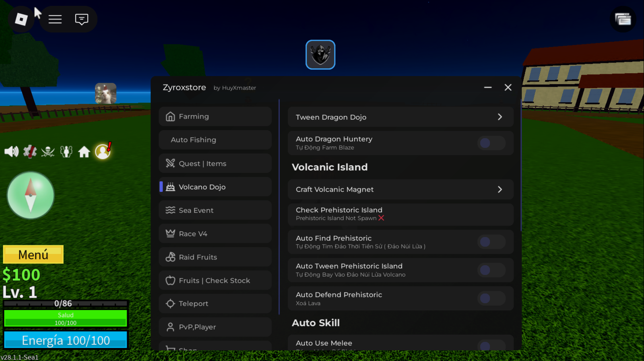This screenshot has width=644, height=361.
Task: Toggle Auto Find Prehistoric on
Action: pos(491,242)
